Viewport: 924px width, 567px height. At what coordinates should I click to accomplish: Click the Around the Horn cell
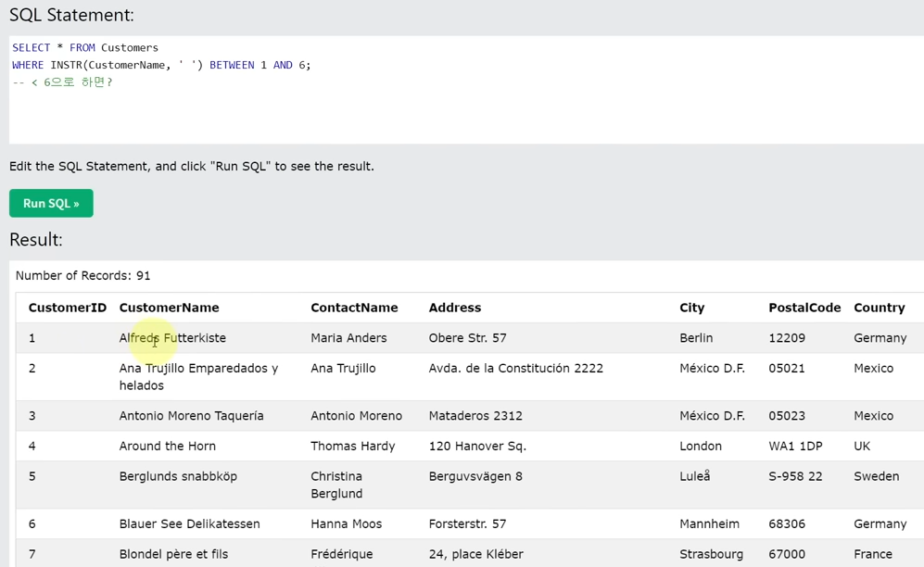tap(168, 446)
